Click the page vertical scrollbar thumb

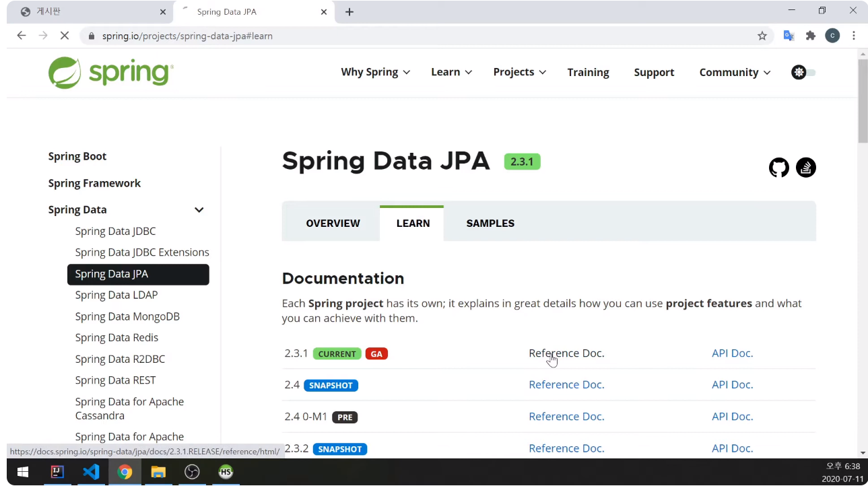(863, 101)
